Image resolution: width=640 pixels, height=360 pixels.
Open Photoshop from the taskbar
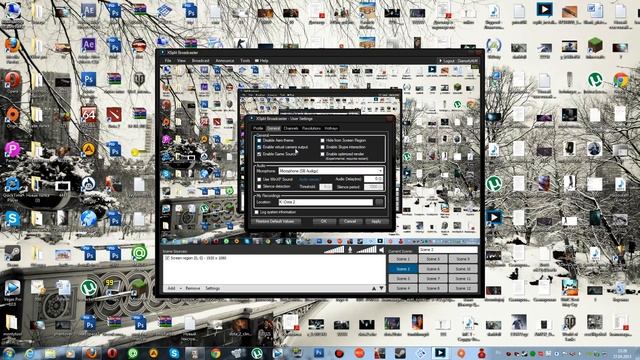(x=319, y=353)
